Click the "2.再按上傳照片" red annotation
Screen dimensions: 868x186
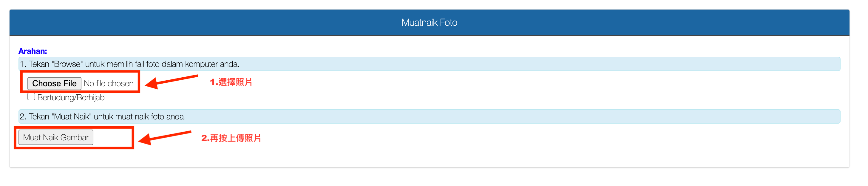point(231,138)
